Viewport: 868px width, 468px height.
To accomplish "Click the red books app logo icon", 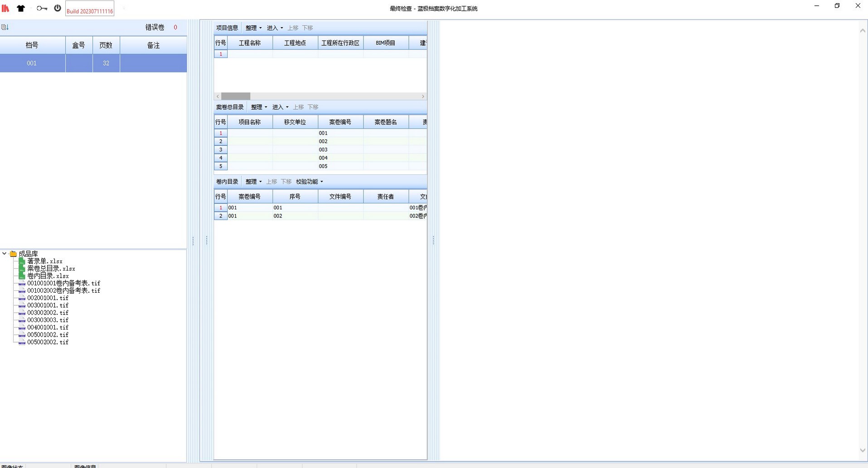I will (x=5, y=8).
